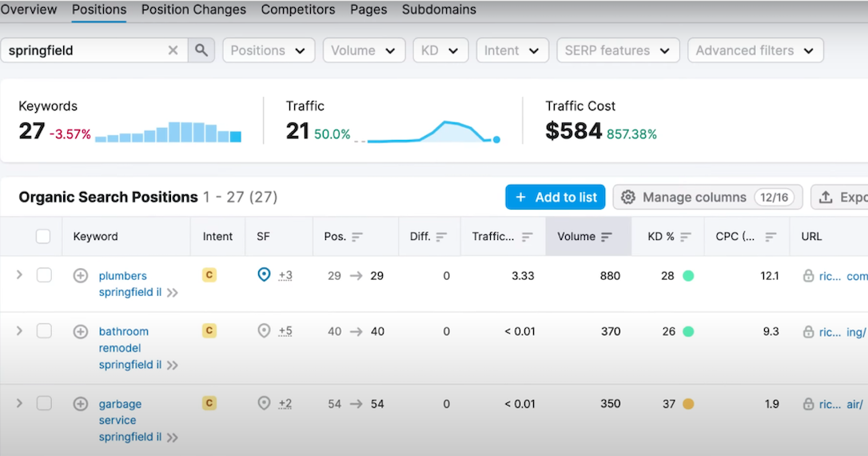Screen dimensions: 868x456
Task: Click plus icon beside plumbers springfield il
Action: pyautogui.click(x=80, y=276)
